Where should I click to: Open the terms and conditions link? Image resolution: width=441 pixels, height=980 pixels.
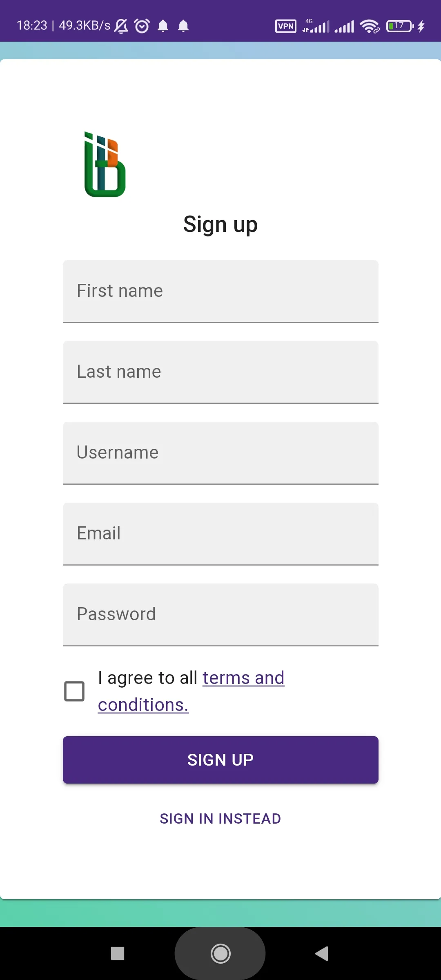243,678
